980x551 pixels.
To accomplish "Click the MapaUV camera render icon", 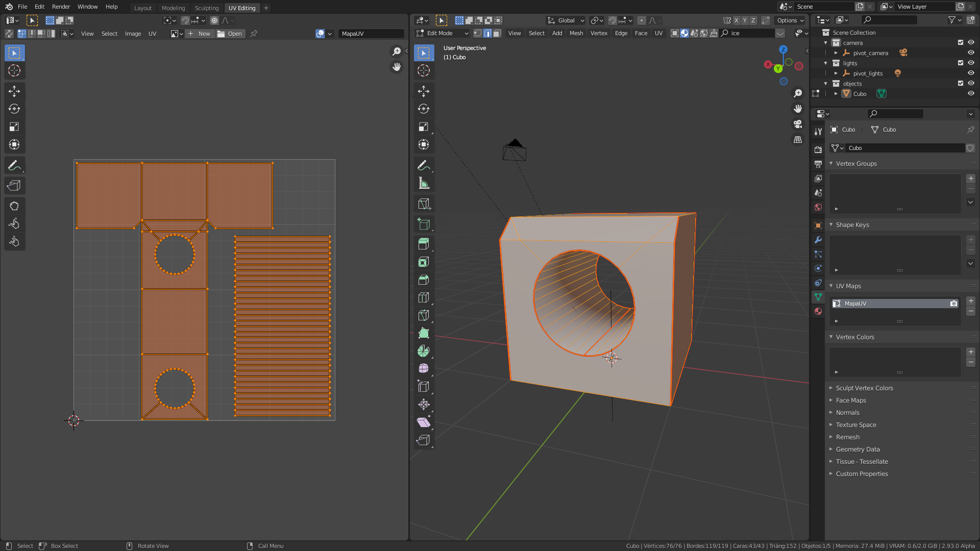I will coord(953,303).
